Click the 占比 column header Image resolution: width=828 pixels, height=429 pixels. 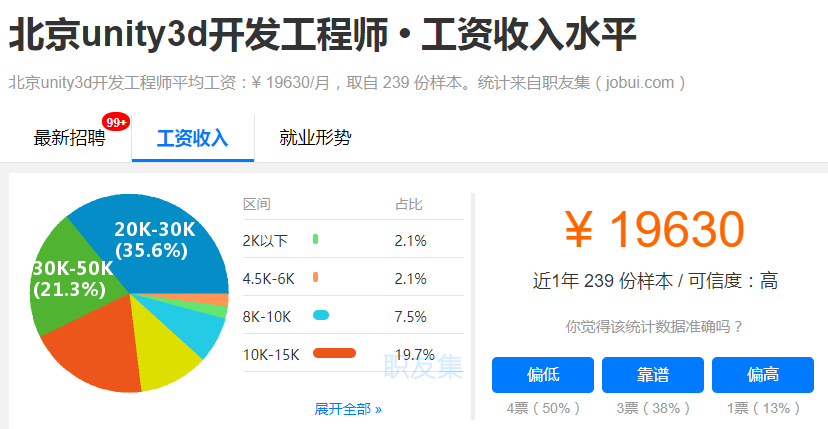tap(409, 204)
